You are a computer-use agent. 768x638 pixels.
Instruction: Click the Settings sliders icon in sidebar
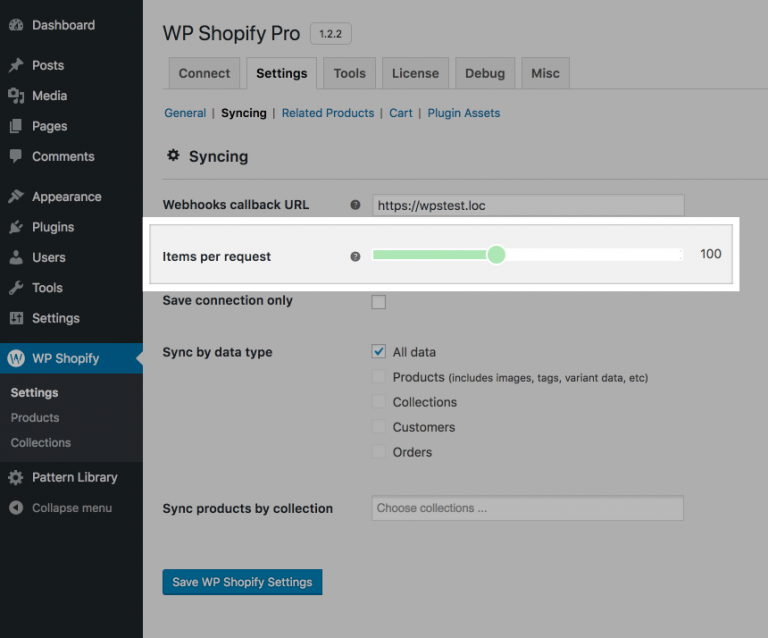16,318
